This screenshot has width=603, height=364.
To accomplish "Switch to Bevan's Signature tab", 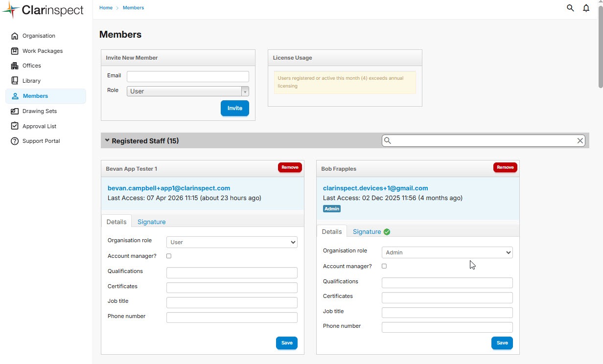I will [x=151, y=222].
